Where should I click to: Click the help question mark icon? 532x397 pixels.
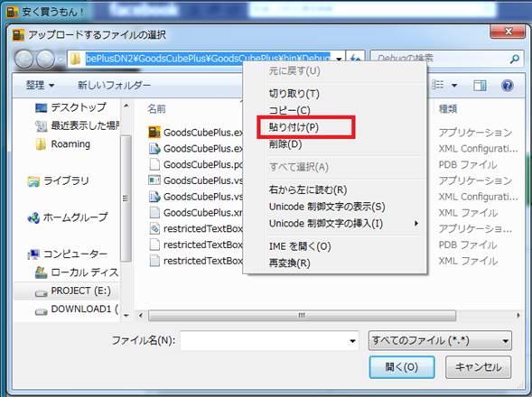coord(508,86)
